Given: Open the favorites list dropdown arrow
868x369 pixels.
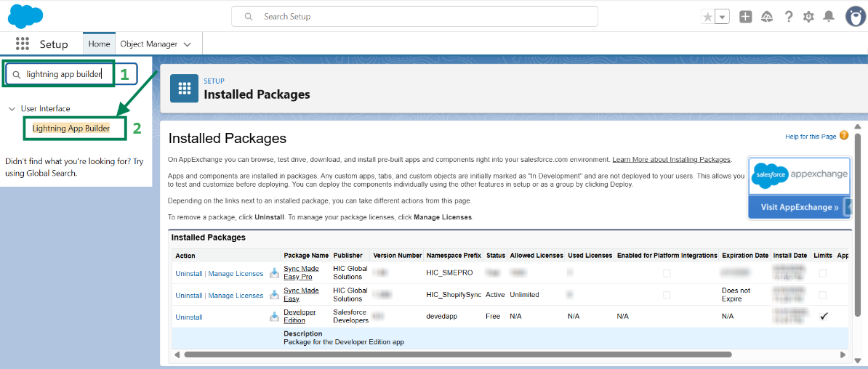Looking at the screenshot, I should click(722, 17).
